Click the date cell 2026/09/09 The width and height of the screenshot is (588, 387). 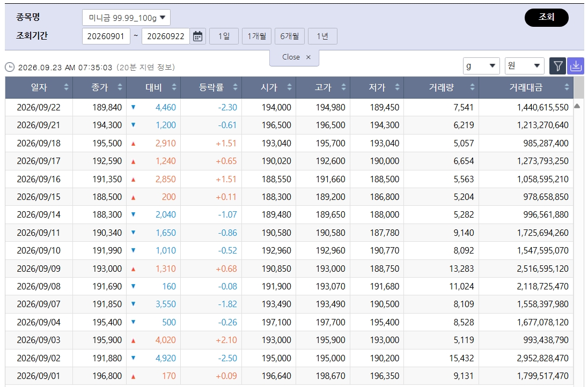pyautogui.click(x=39, y=269)
